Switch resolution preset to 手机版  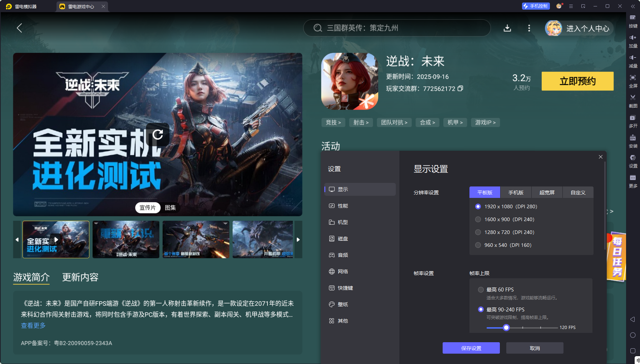(x=516, y=192)
